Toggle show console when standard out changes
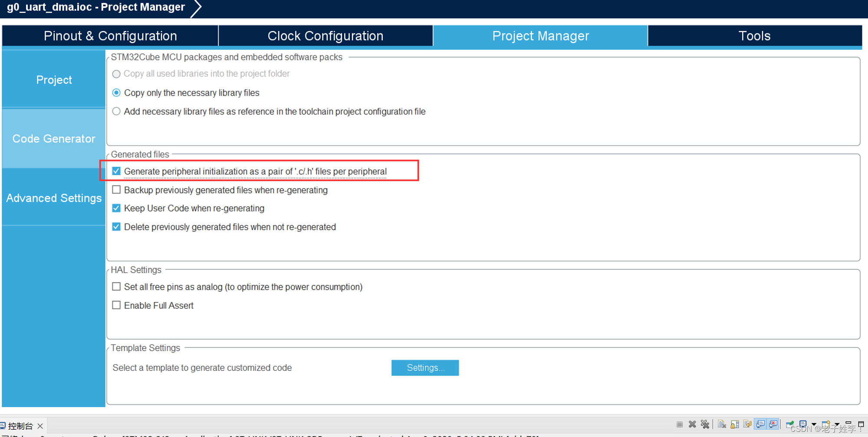Image resolution: width=868 pixels, height=437 pixels. point(760,424)
